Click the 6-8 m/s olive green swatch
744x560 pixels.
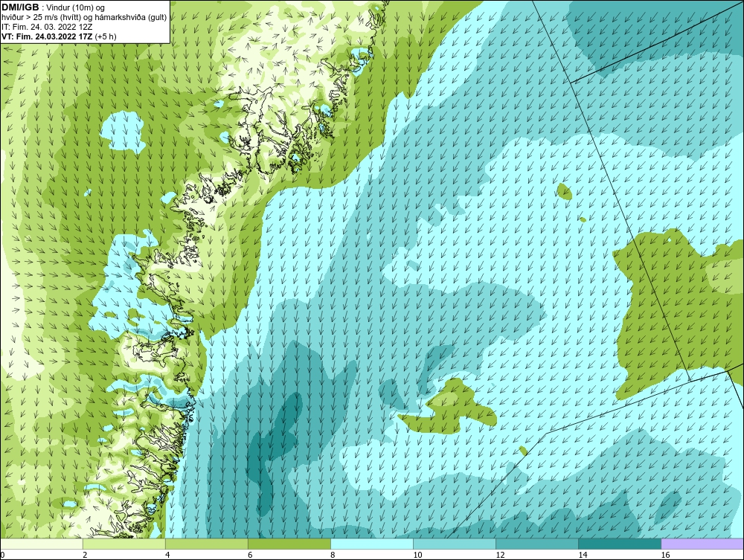coord(289,544)
